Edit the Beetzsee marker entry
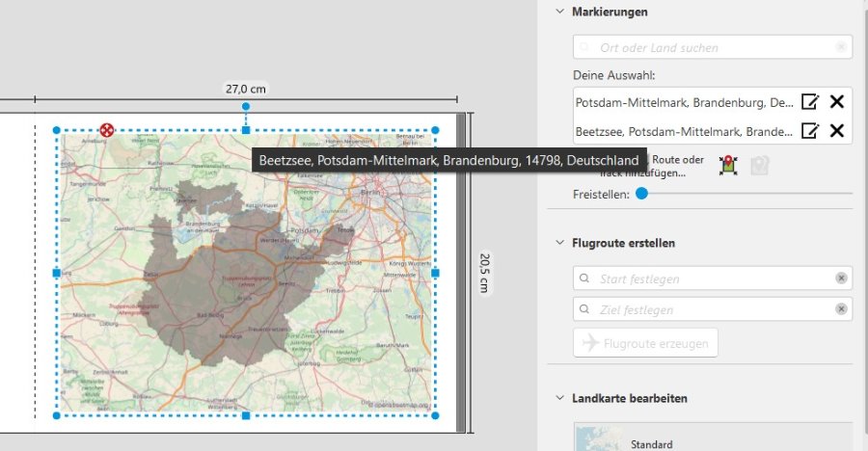The image size is (868, 451). (x=810, y=131)
